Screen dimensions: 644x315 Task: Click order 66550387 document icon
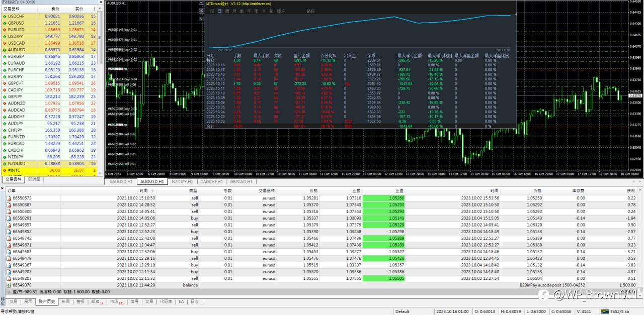click(x=9, y=204)
